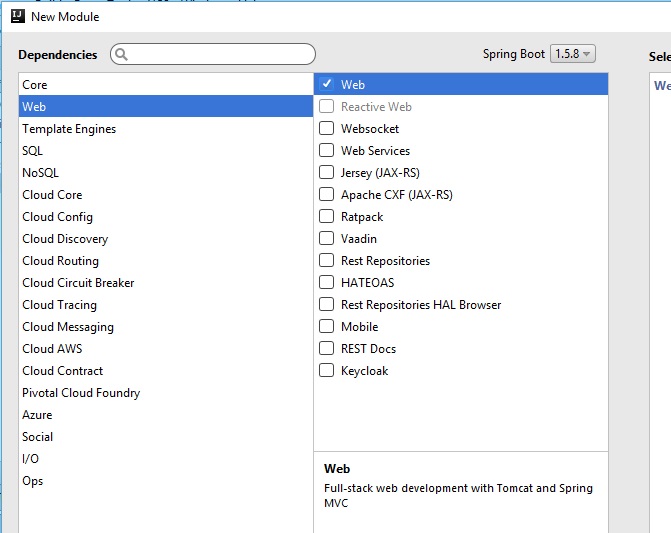Open the Spring Boot version dropdown
This screenshot has width=671, height=533.
[x=573, y=54]
